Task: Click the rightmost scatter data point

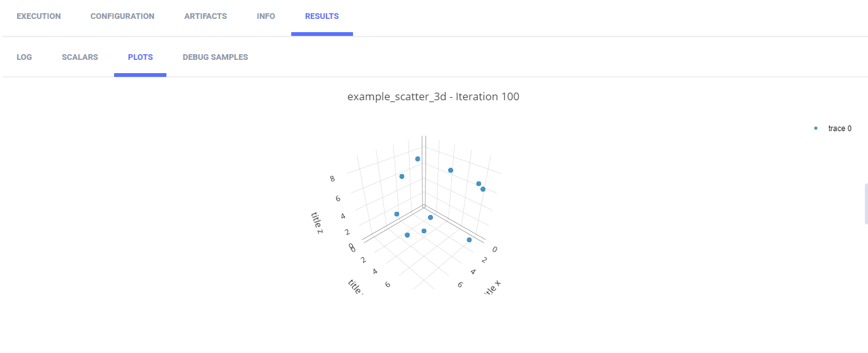Action: click(483, 189)
